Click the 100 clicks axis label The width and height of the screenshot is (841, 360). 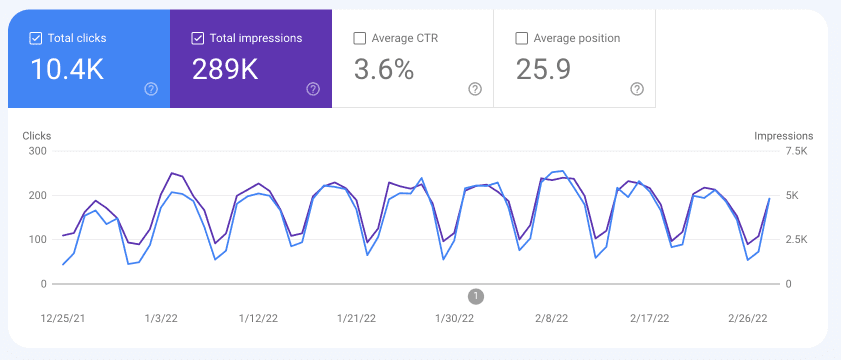click(37, 240)
